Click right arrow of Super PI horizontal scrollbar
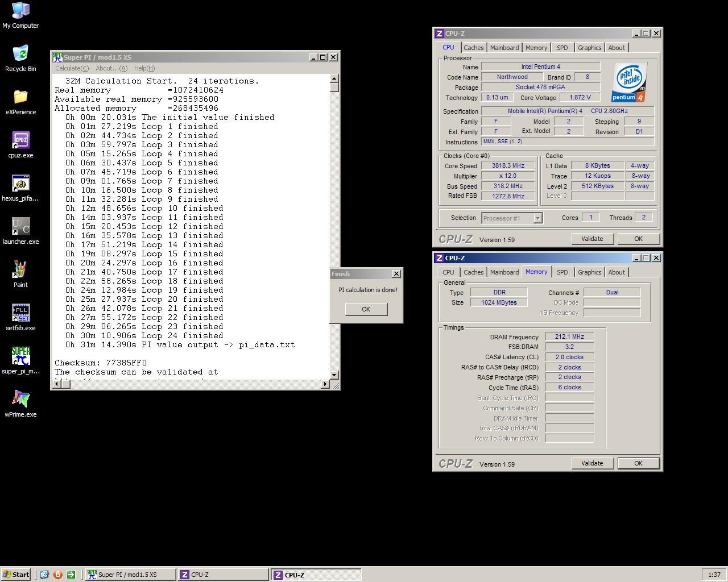Viewport: 728px width, 582px height. (325, 384)
